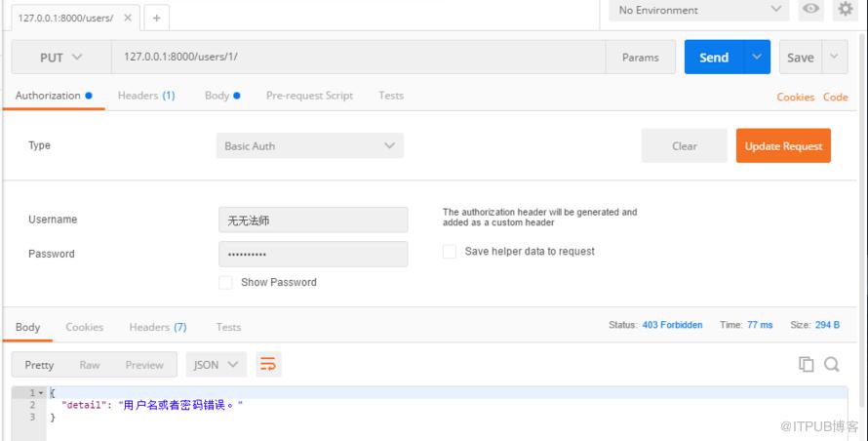Focus the request URL field
The image size is (868, 441).
click(x=358, y=57)
